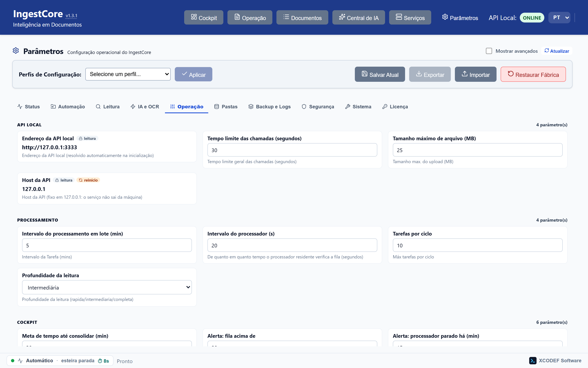Open the Central de IA page
Image resolution: width=588 pixels, height=368 pixels.
359,17
